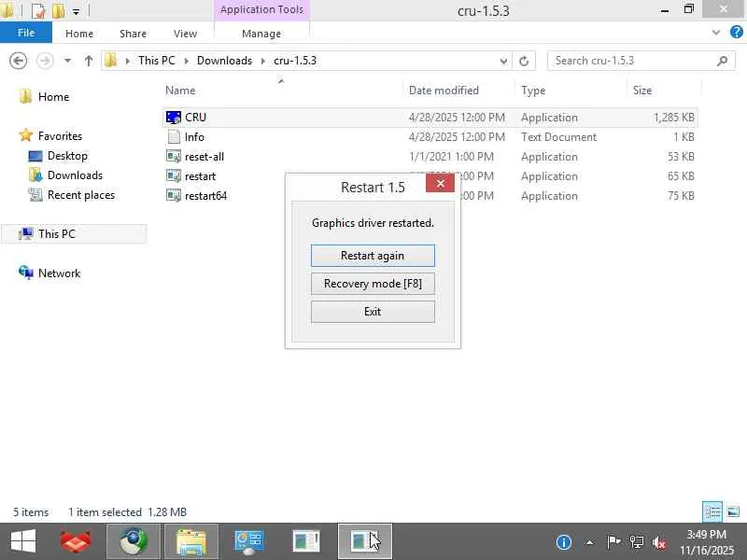Screen dimensions: 747x560
Task: Click the forward navigation arrow
Action: coord(45,61)
